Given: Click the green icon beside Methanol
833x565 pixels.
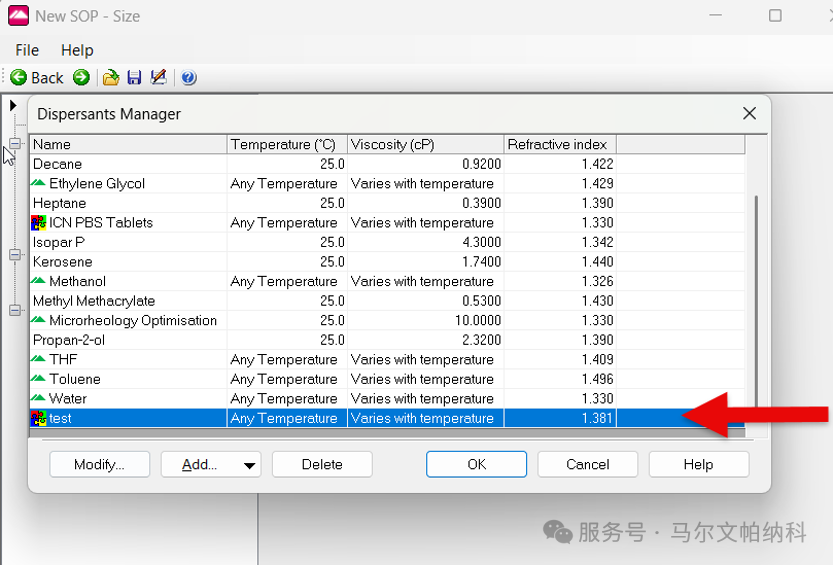Looking at the screenshot, I should click(x=38, y=281).
